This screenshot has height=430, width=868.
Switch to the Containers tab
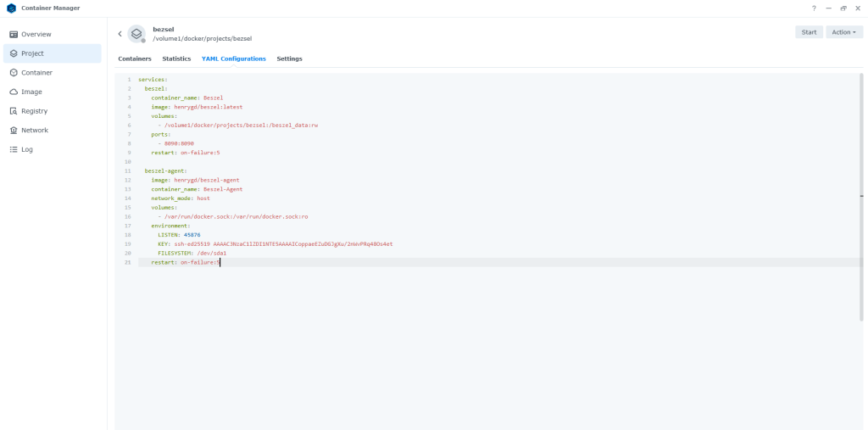tap(135, 59)
